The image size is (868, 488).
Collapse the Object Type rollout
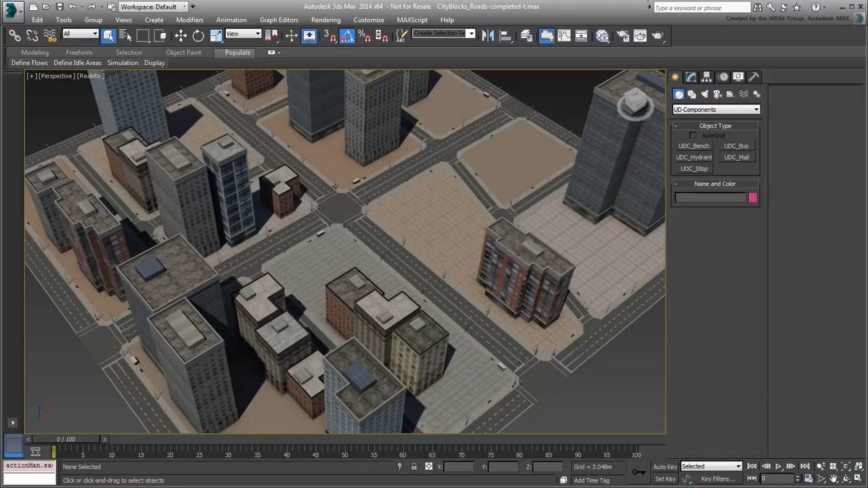715,125
